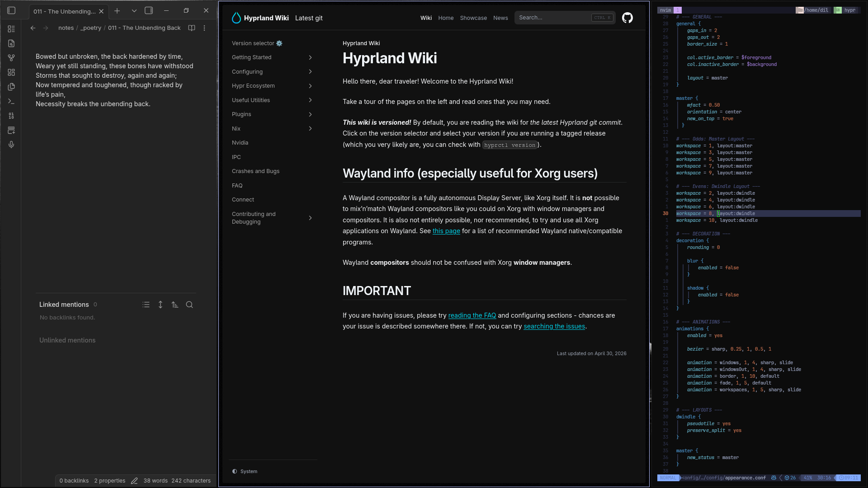Toggle editing mode pencil in status bar
Viewport: 868px width, 488px height.
134,481
